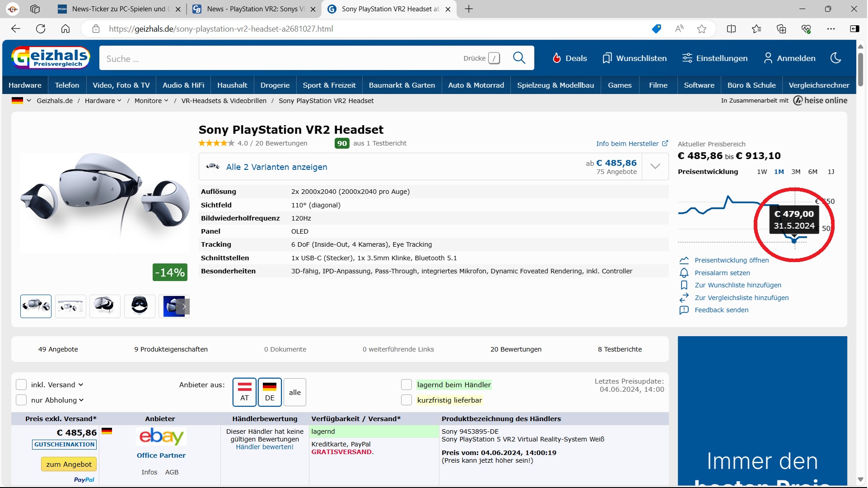Add page to favorites star

tap(702, 29)
